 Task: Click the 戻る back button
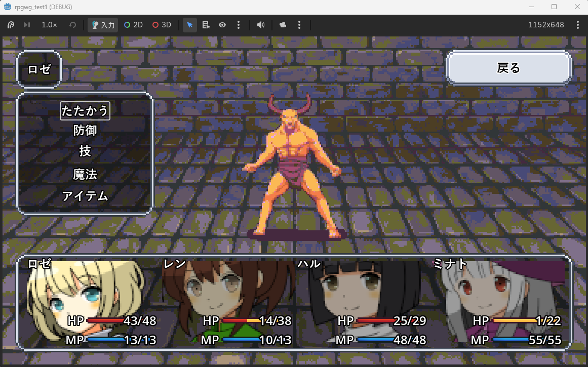point(509,68)
